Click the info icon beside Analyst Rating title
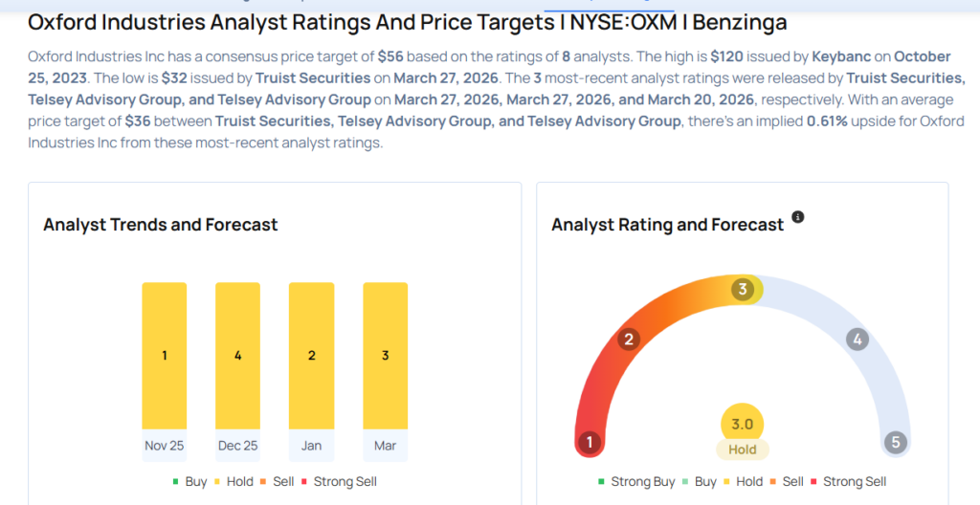980x505 pixels. pyautogui.click(x=798, y=217)
